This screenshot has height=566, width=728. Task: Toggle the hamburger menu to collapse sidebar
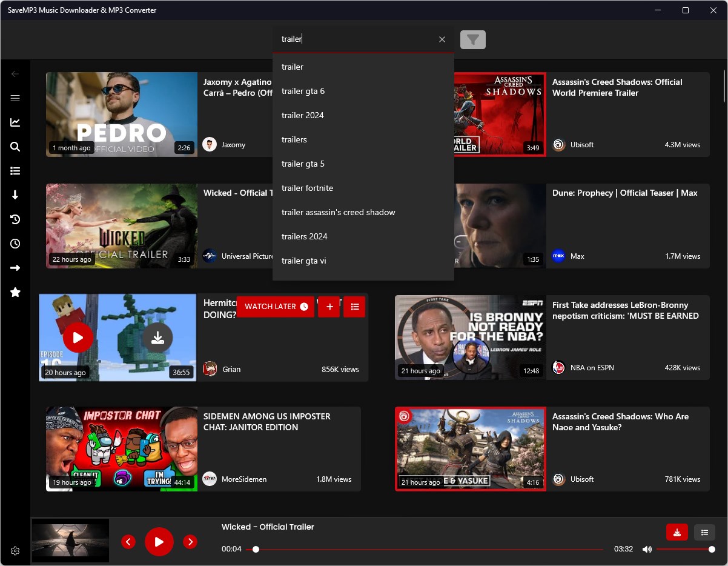point(15,98)
